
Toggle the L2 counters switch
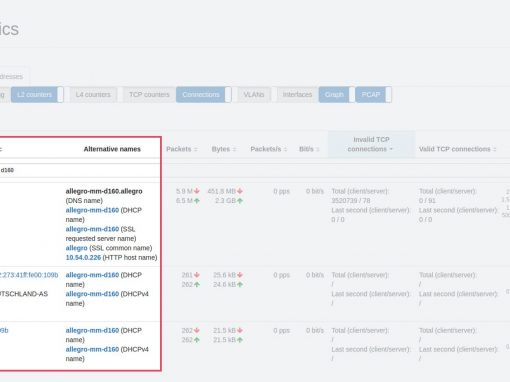[x=37, y=95]
